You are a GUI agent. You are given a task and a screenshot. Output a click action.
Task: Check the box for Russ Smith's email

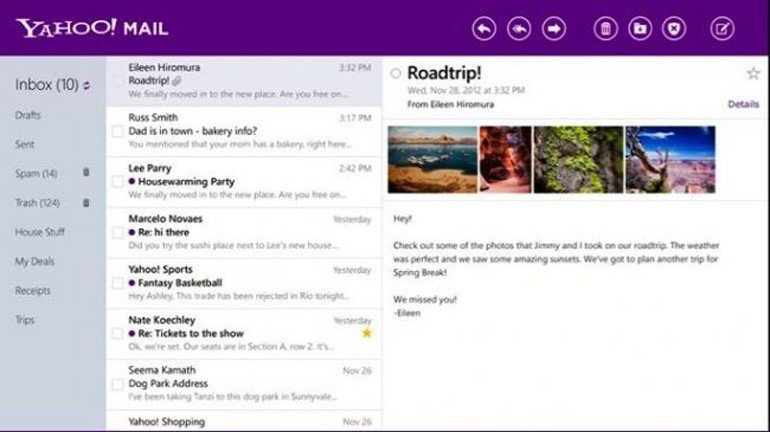tap(118, 131)
